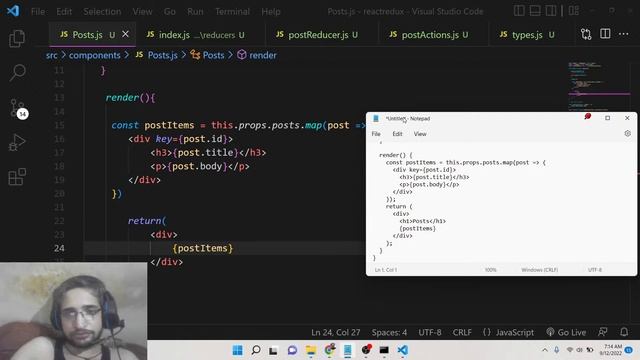Toggle primary side bar layout icon
Viewport: 640px width, 360px height.
[x=519, y=11]
